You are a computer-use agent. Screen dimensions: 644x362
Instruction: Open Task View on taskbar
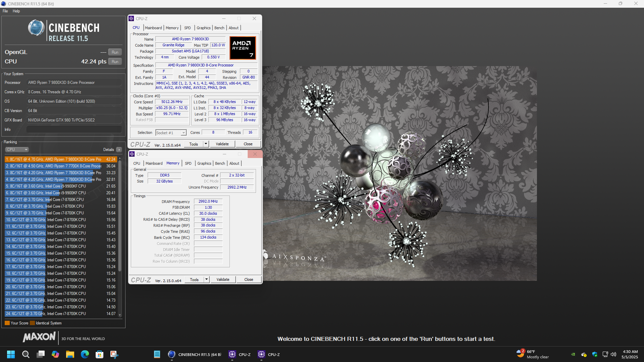(x=41, y=354)
